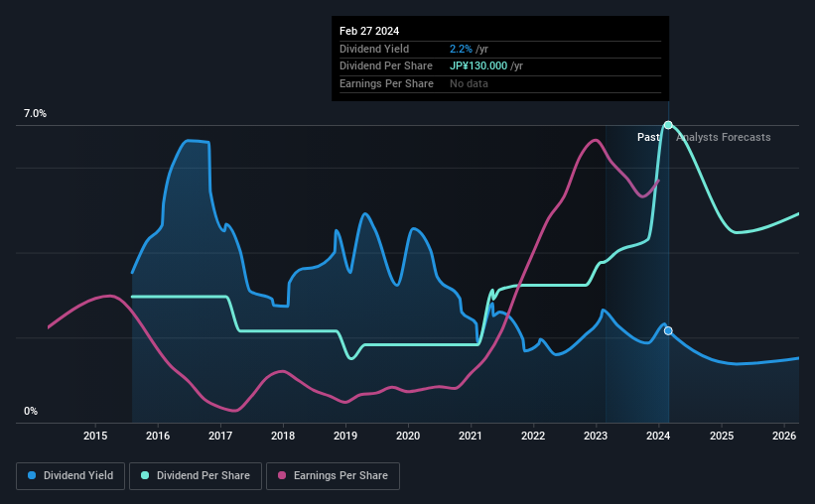Image resolution: width=815 pixels, height=504 pixels.
Task: Click the 2026 x-axis label
Action: [784, 436]
